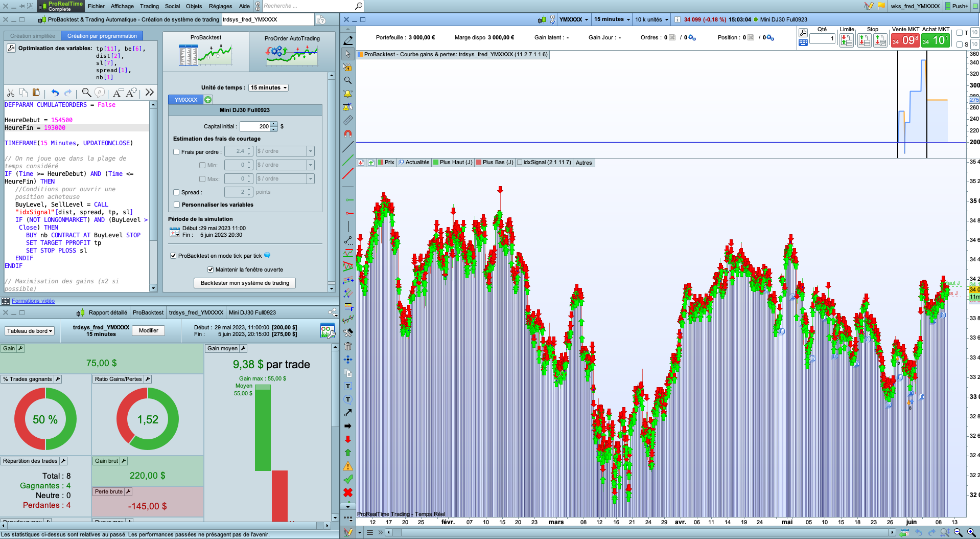980x539 pixels.
Task: Click the magnifier zoom tool in chart sidebar
Action: [x=348, y=80]
